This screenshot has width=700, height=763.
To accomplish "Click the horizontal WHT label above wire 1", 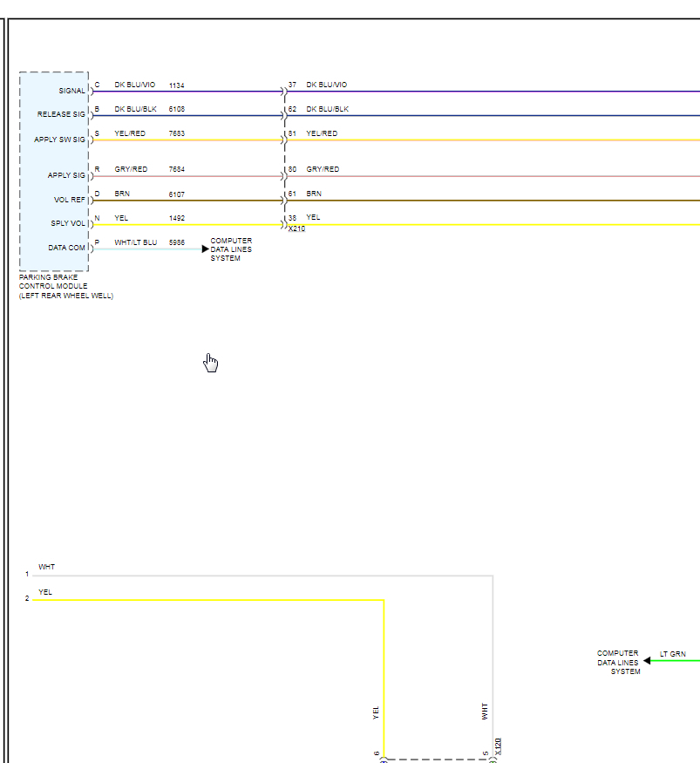I will [x=47, y=567].
